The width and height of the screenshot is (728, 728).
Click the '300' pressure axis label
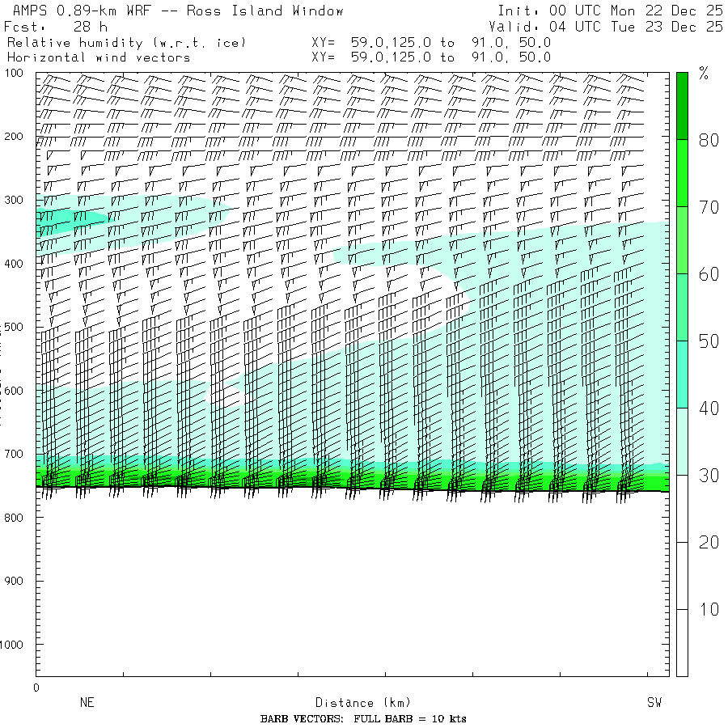(14, 200)
